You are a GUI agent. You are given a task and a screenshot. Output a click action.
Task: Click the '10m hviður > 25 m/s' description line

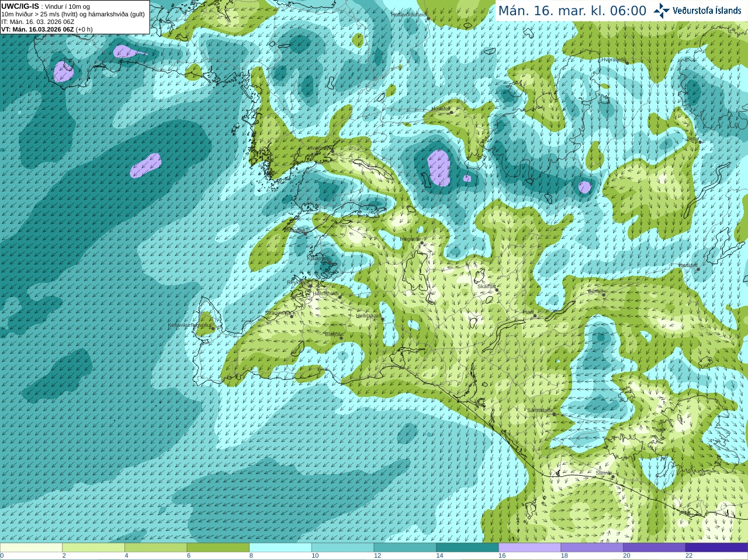click(73, 14)
